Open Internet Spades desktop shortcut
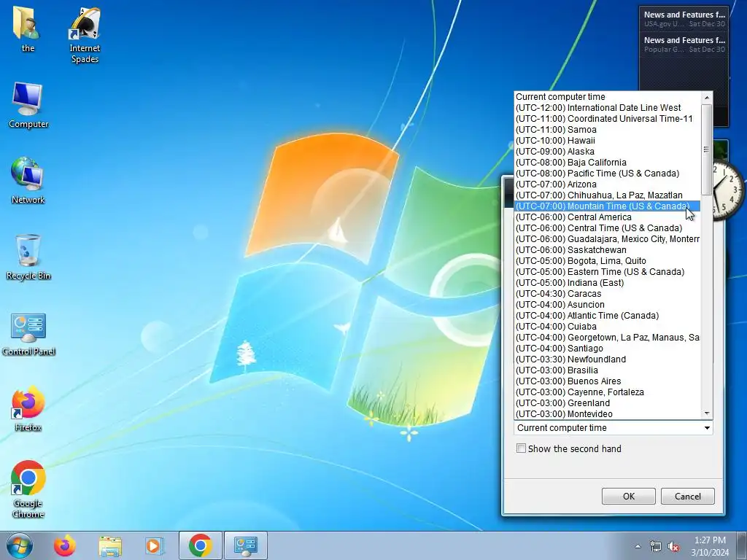Screen dimensions: 747x560 coord(85,35)
